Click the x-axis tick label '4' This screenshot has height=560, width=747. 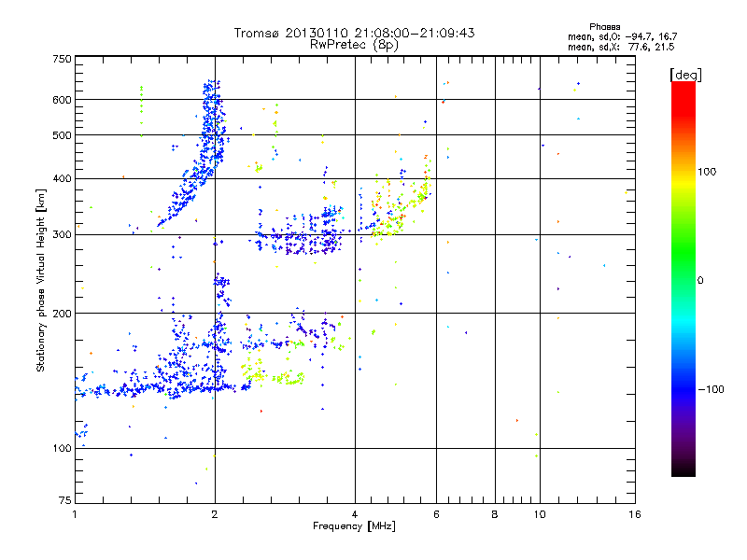click(355, 514)
